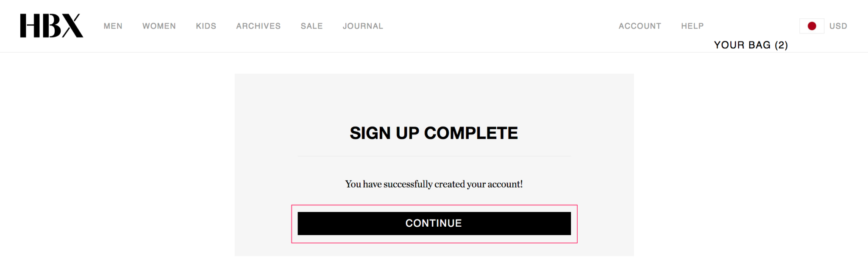The image size is (868, 273).
Task: Click the bag item count (2)
Action: coord(781,45)
